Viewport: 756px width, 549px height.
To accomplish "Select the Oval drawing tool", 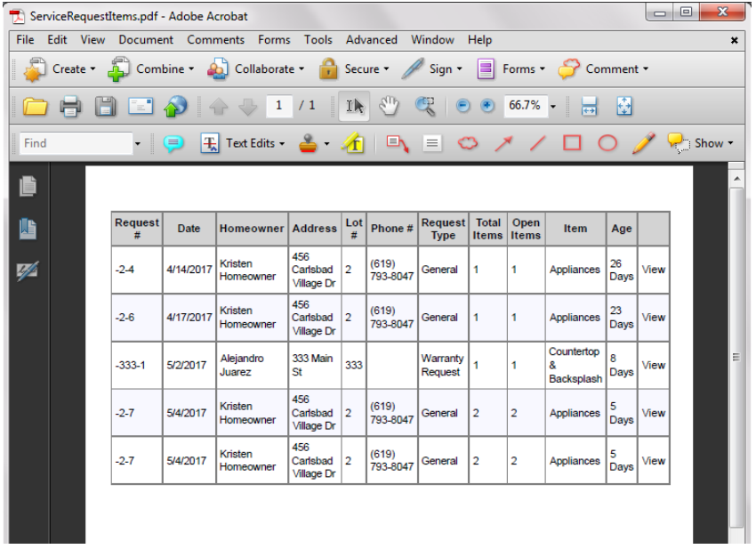I will pyautogui.click(x=607, y=143).
